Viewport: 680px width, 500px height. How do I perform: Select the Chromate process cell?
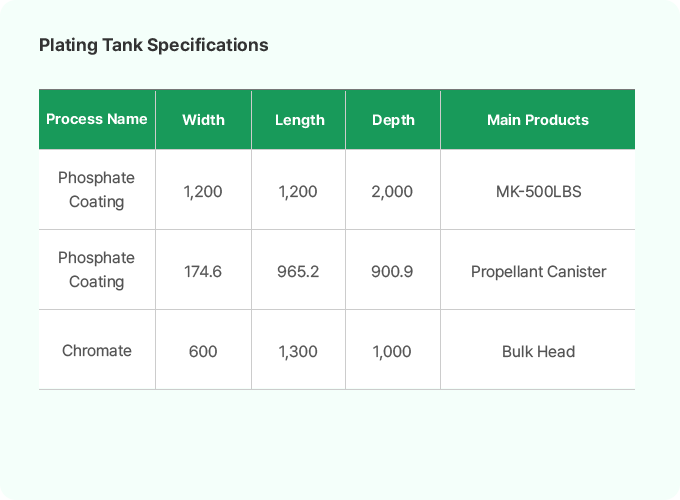(x=97, y=351)
